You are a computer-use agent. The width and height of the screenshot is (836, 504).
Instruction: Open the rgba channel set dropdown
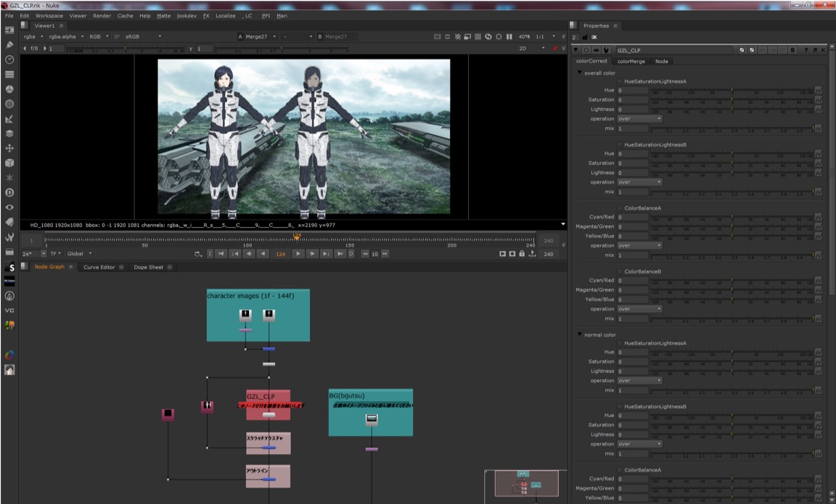(x=33, y=37)
